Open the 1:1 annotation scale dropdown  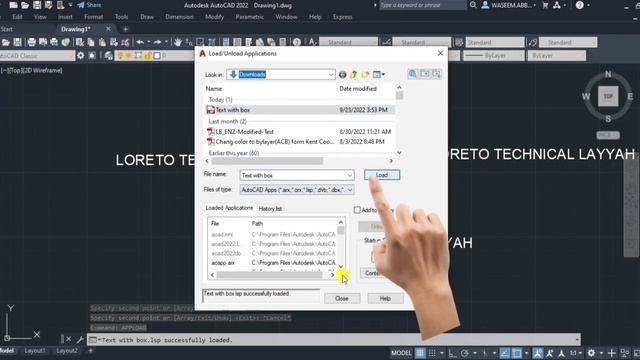(576, 353)
